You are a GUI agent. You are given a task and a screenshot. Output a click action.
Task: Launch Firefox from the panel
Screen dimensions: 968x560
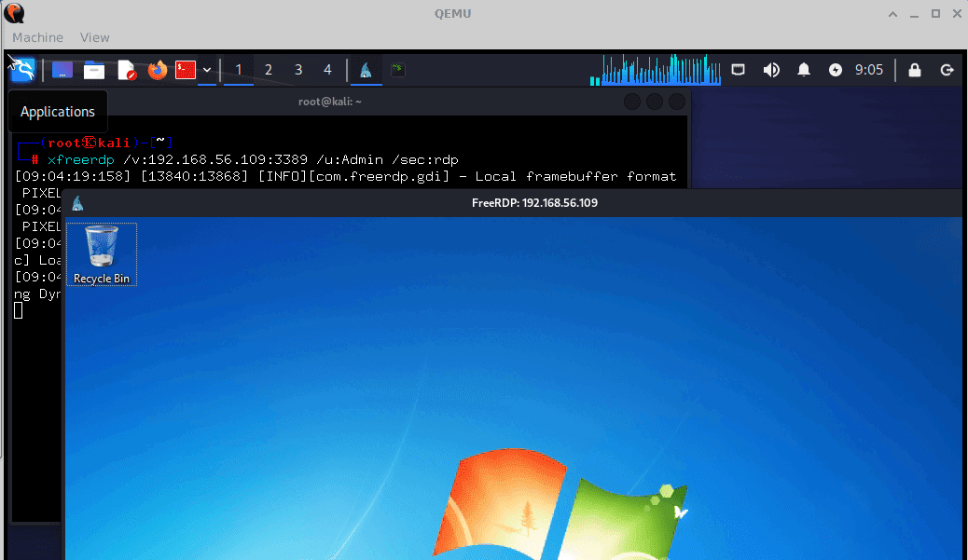coord(158,70)
